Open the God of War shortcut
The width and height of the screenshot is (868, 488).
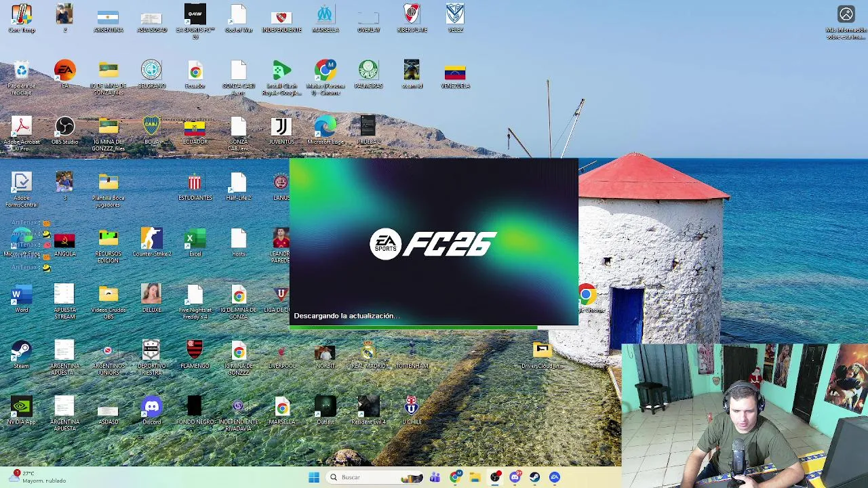point(238,19)
